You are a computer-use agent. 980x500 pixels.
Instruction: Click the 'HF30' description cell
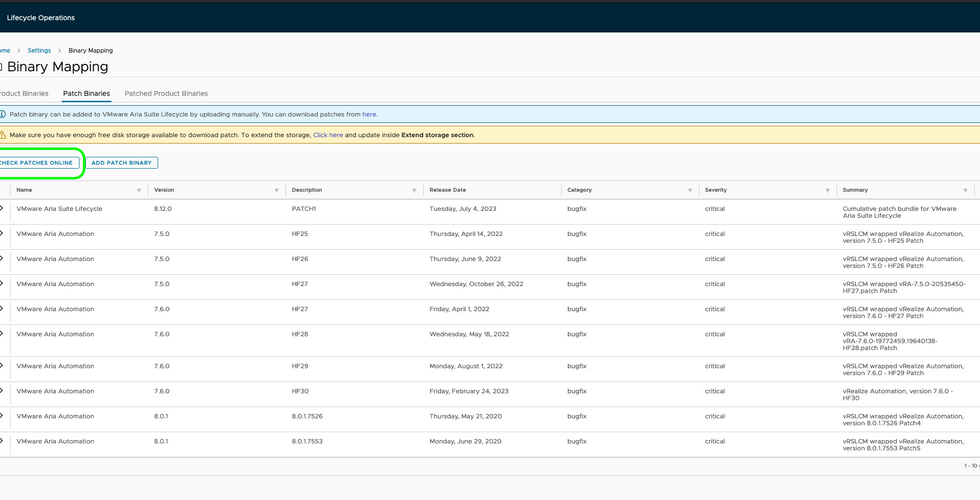coord(300,391)
